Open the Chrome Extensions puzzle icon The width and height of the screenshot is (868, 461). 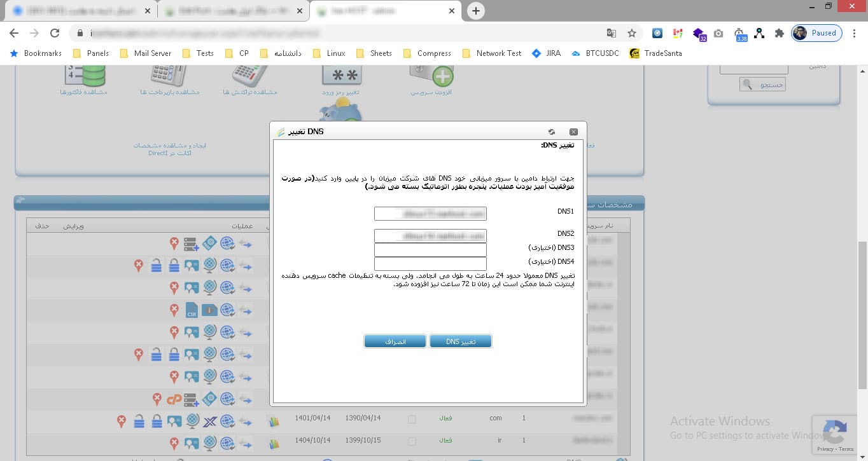(779, 33)
